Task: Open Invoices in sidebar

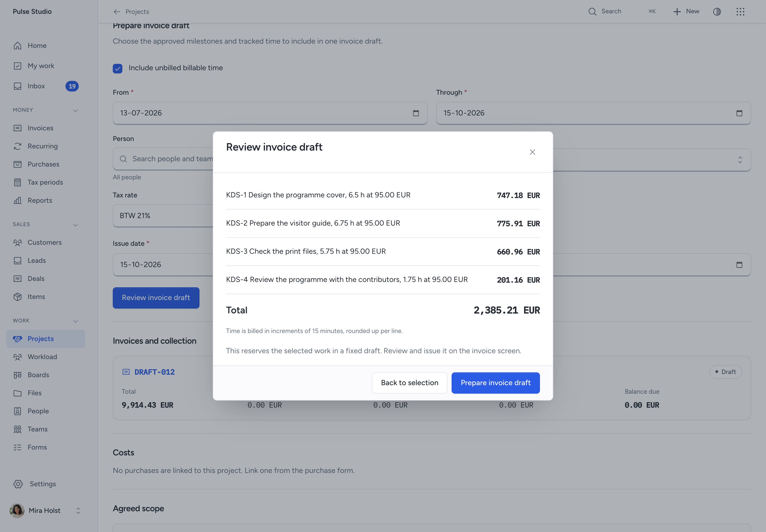Action: 46,128
